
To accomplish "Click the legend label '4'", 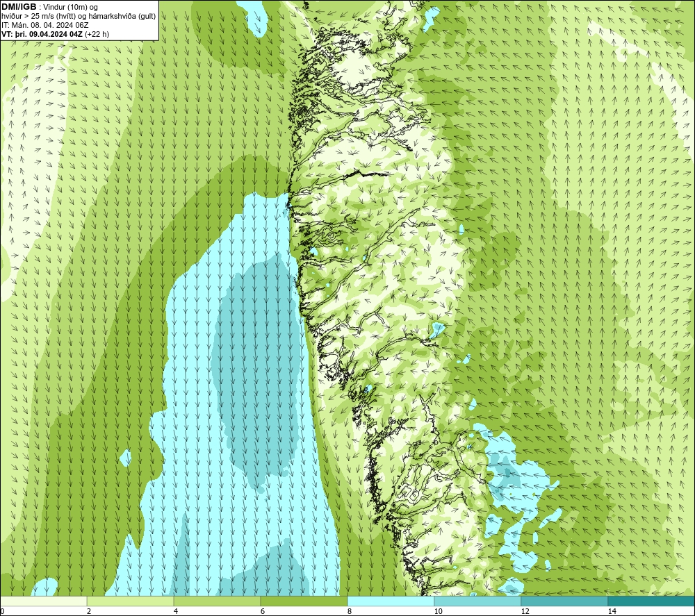I will point(176,611).
